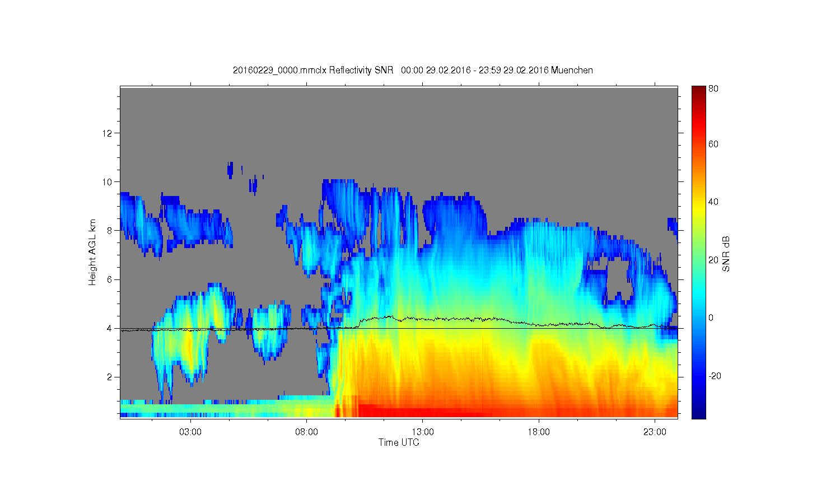Click the red high-SNR band near the surface

click(426, 412)
